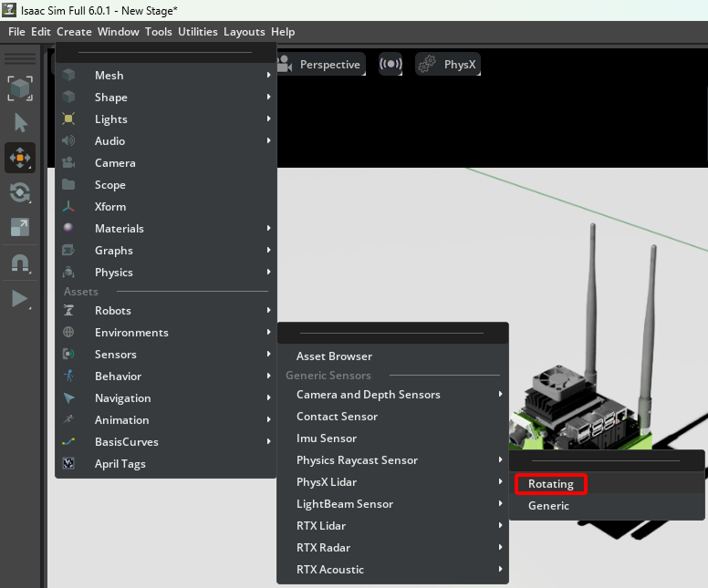Choose Rotating PhysX Lidar
708x588 pixels.
(607, 484)
